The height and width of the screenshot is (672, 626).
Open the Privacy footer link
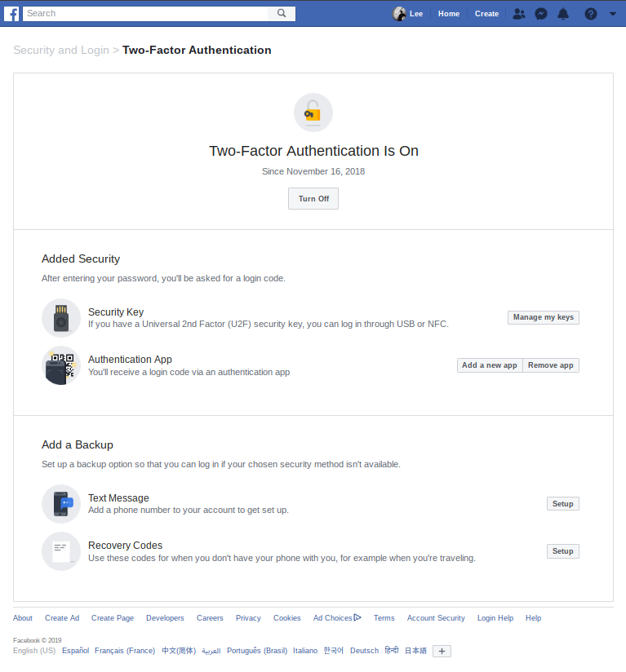coord(248,618)
